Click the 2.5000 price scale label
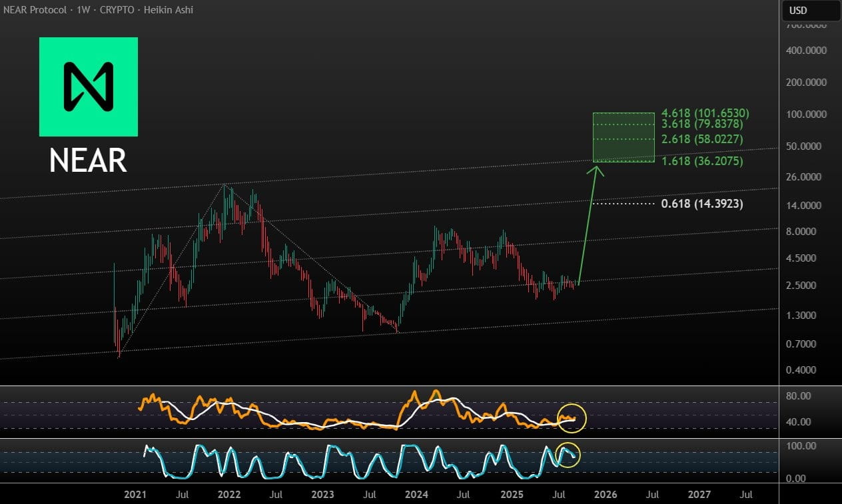The width and height of the screenshot is (842, 504). coord(811,285)
